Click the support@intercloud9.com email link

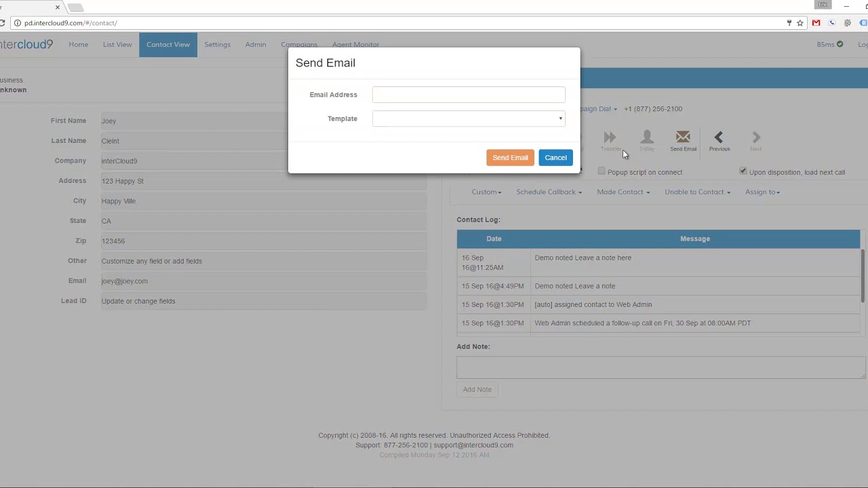pyautogui.click(x=473, y=445)
